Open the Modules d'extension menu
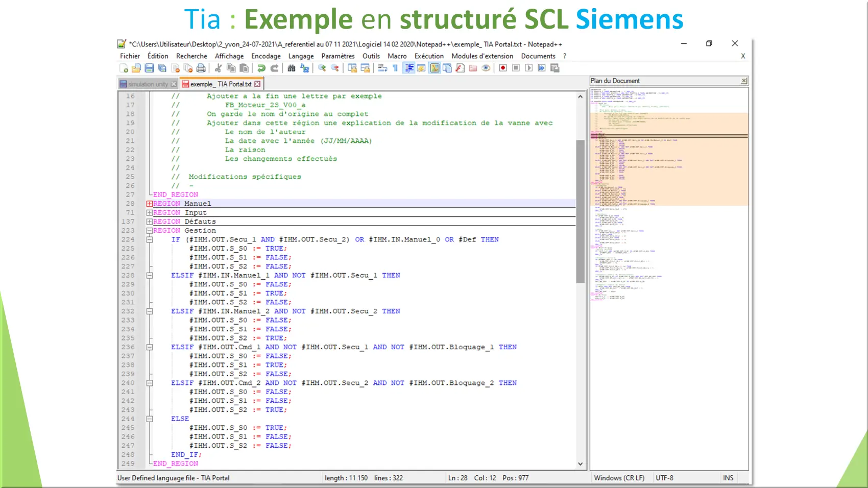 click(483, 56)
